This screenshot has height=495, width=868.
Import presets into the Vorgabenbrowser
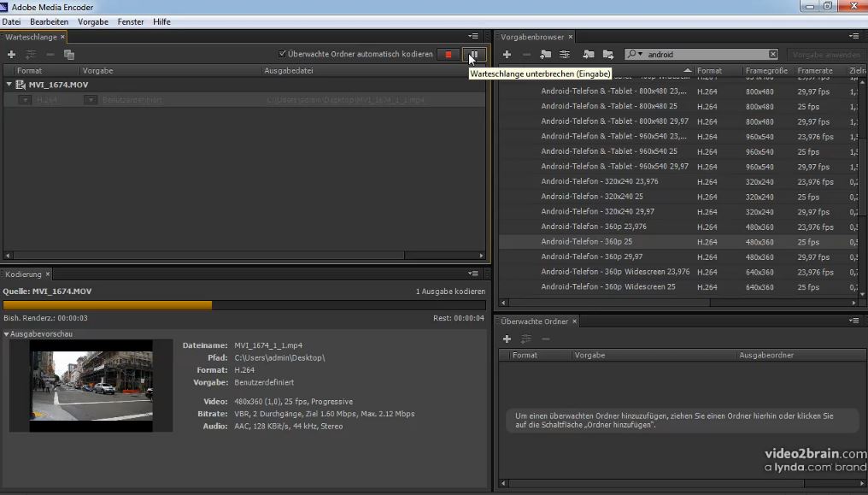[589, 54]
